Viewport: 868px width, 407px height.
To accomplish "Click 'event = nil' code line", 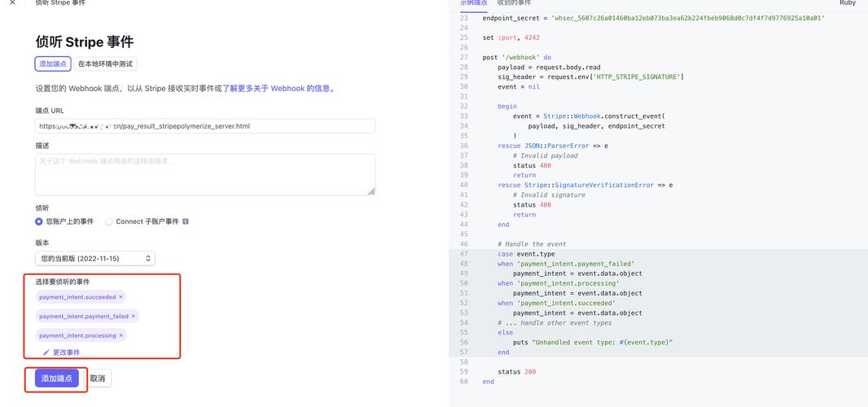I will (x=519, y=87).
